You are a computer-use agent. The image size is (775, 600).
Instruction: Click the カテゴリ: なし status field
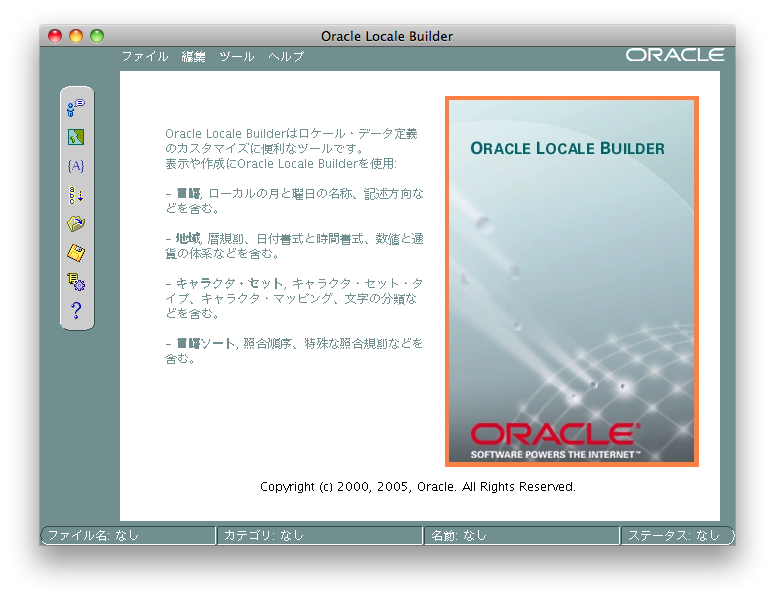point(320,535)
